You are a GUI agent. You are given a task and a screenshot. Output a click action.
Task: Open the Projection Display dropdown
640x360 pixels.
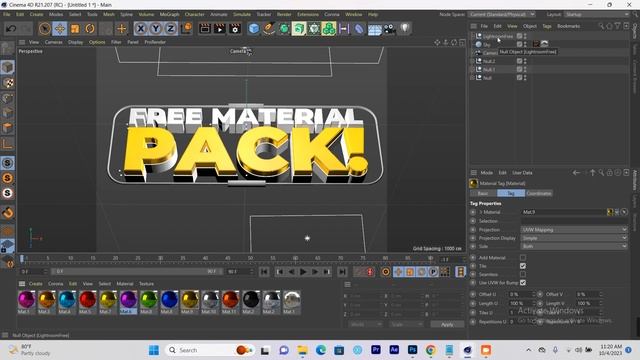coord(574,238)
